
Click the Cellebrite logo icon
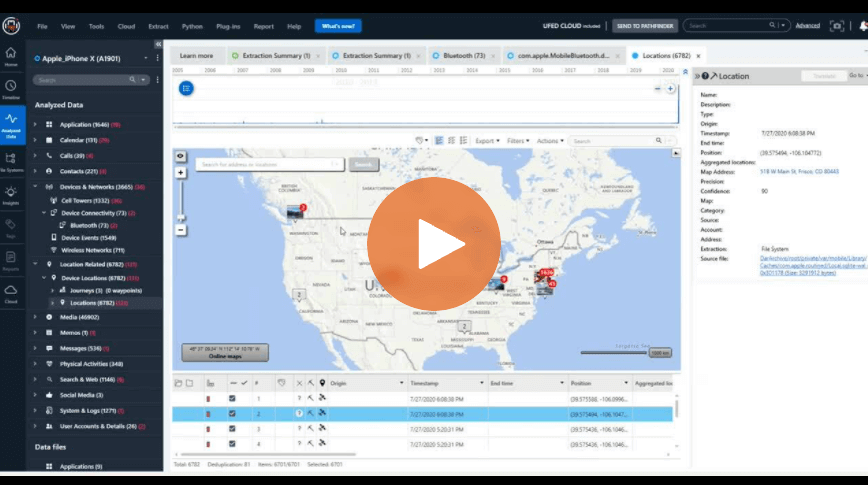point(11,25)
